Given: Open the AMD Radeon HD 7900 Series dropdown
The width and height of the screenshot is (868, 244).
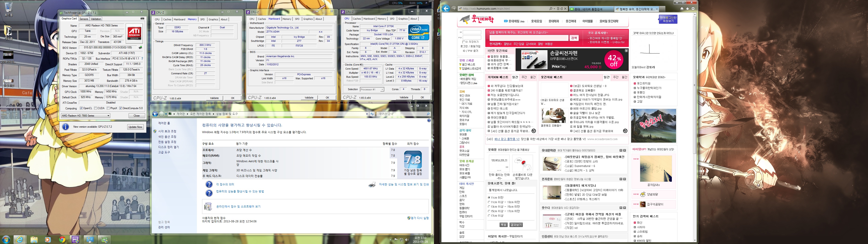Looking at the screenshot, I should tap(86, 116).
